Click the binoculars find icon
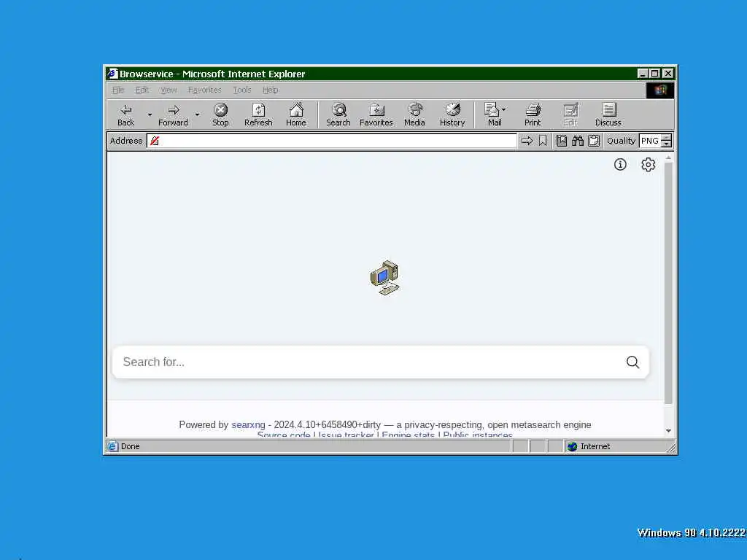Image resolution: width=747 pixels, height=560 pixels. (x=578, y=141)
